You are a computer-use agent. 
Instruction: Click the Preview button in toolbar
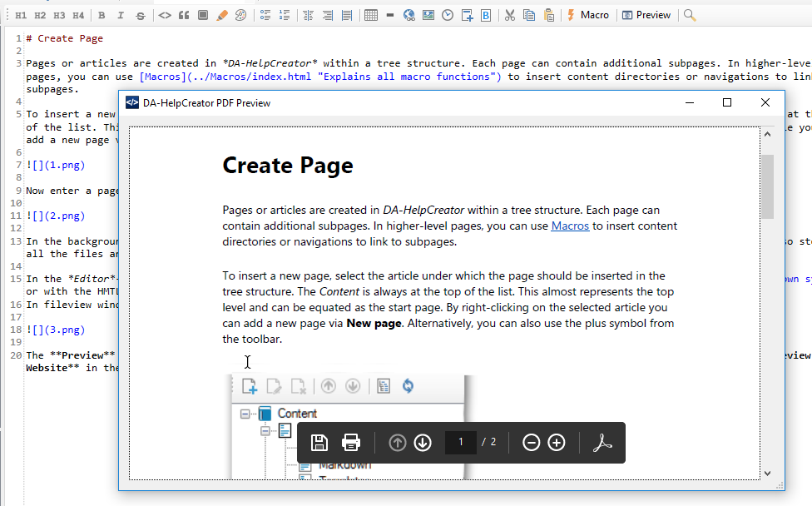(646, 16)
